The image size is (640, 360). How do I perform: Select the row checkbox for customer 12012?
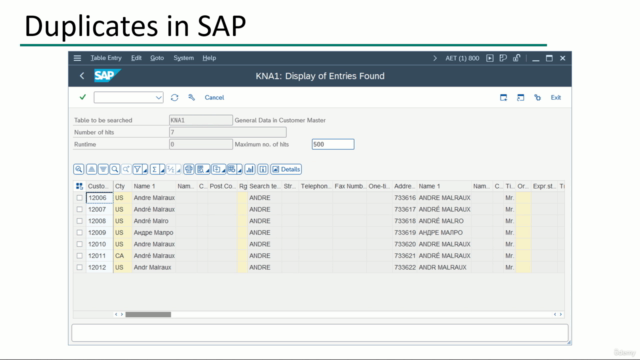click(79, 267)
